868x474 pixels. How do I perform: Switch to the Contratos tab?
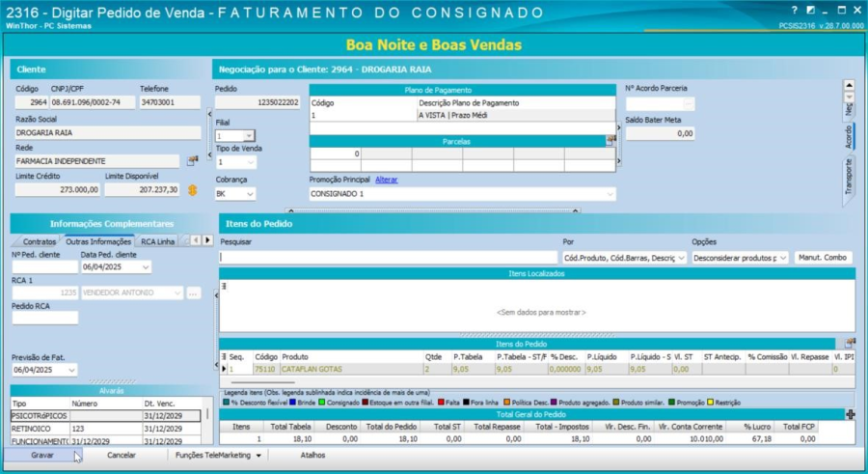tap(40, 241)
